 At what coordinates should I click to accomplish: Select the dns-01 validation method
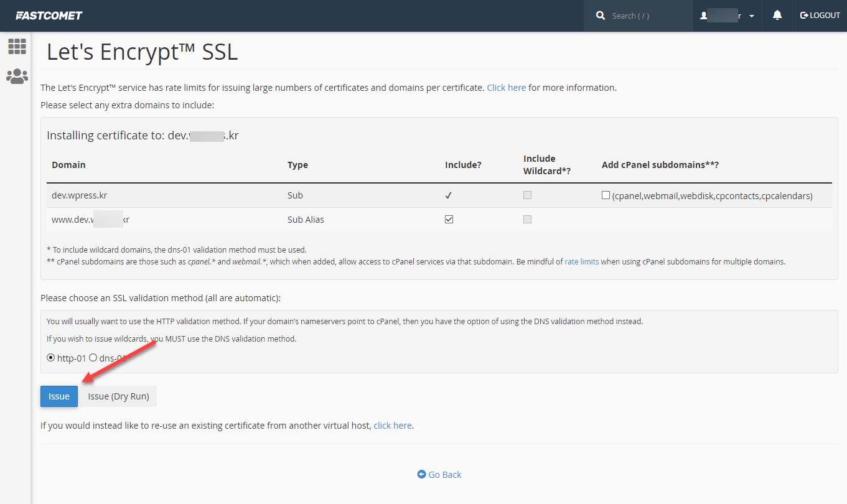93,358
